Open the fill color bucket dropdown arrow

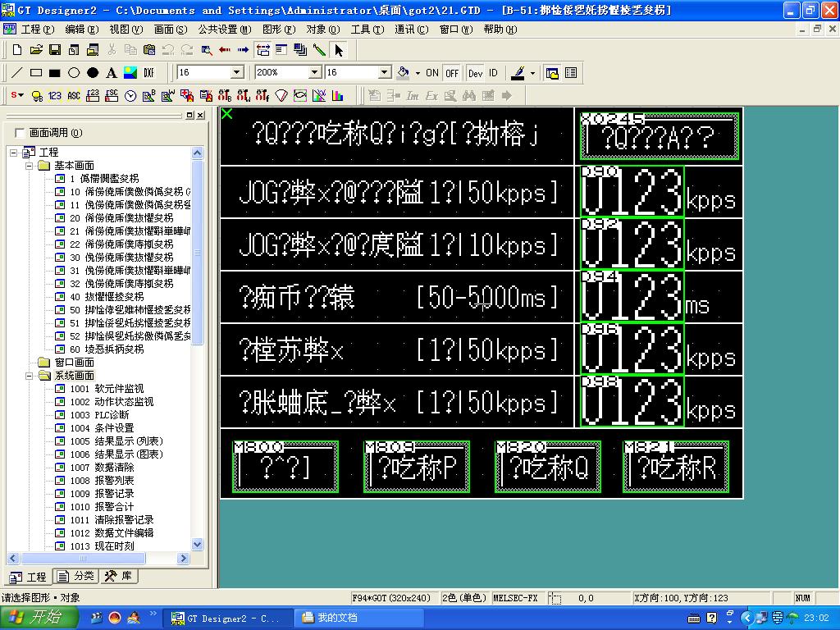tap(417, 73)
